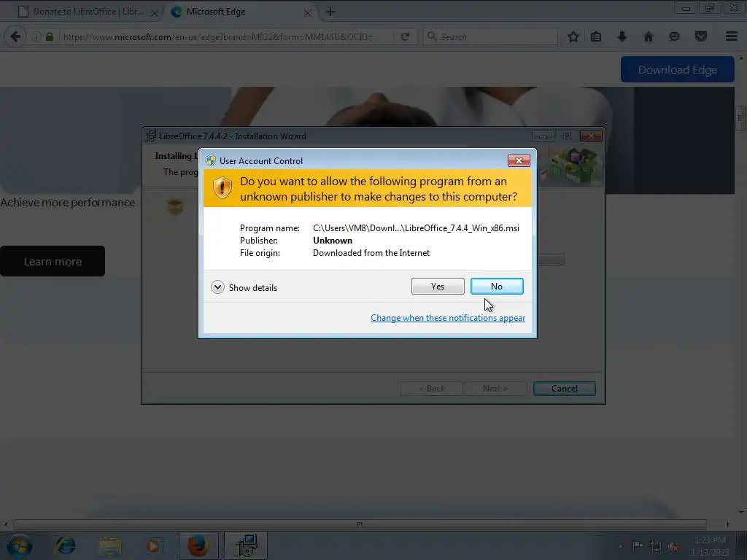
Task: Click LibreOffice wizard title bar icon
Action: tap(150, 136)
